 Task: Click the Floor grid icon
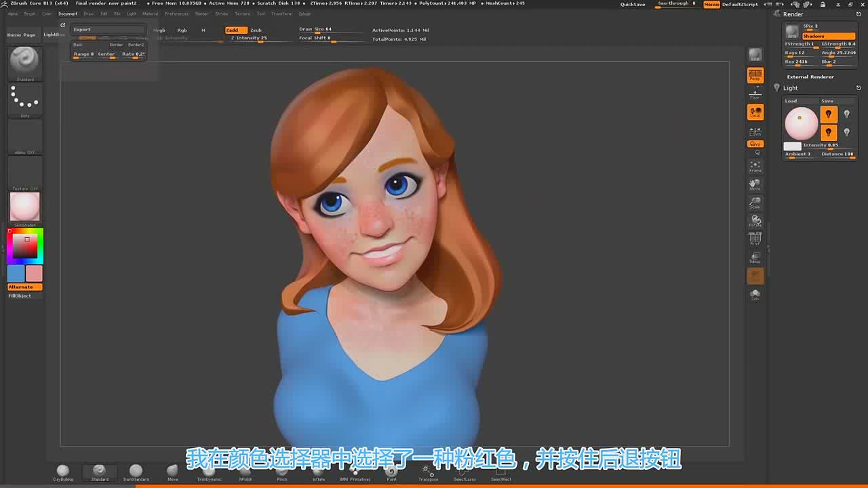pos(755,93)
